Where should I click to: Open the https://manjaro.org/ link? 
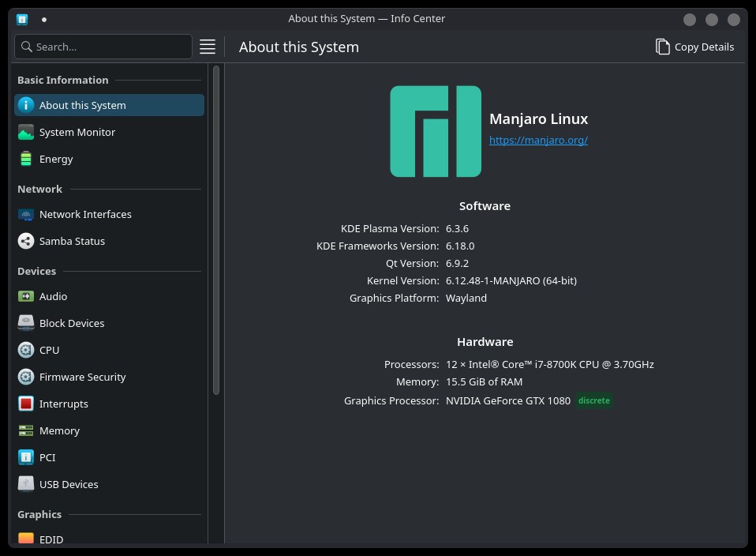pos(538,140)
